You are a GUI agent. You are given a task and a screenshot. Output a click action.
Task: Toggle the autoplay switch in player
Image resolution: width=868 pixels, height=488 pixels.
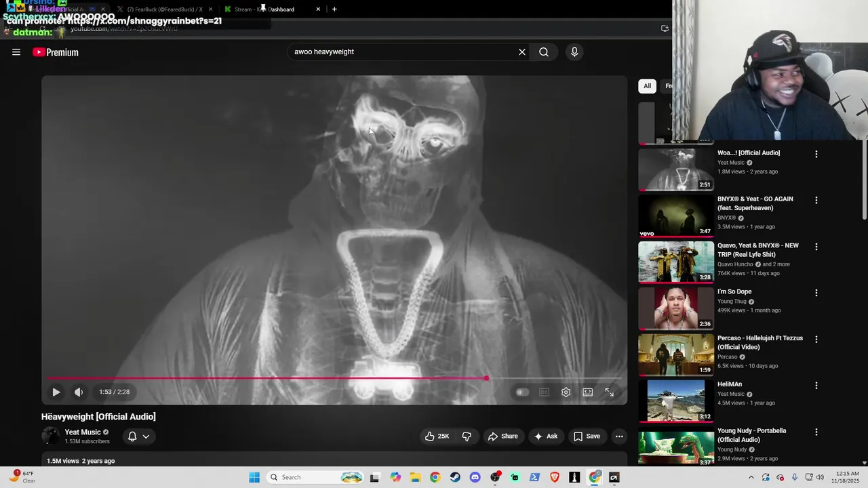521,392
